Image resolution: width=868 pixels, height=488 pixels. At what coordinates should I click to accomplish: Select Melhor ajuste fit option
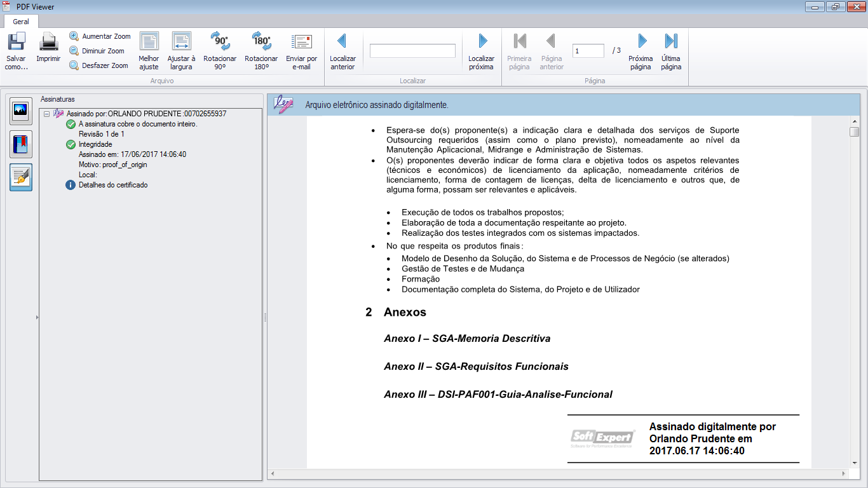[x=149, y=51]
